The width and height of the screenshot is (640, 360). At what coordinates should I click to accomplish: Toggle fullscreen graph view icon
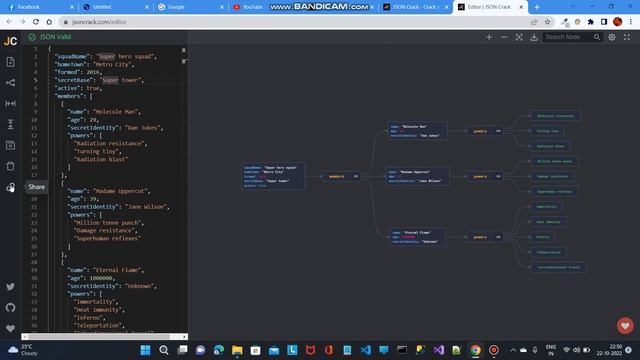tap(627, 37)
